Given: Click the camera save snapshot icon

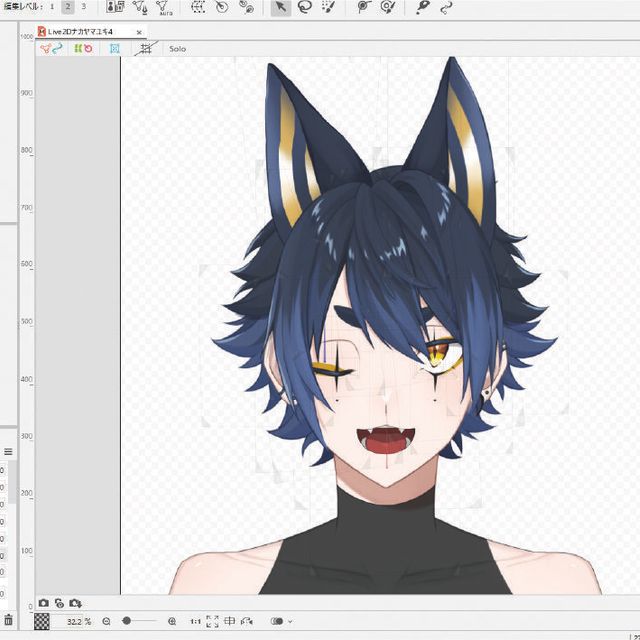Looking at the screenshot, I should (x=75, y=603).
